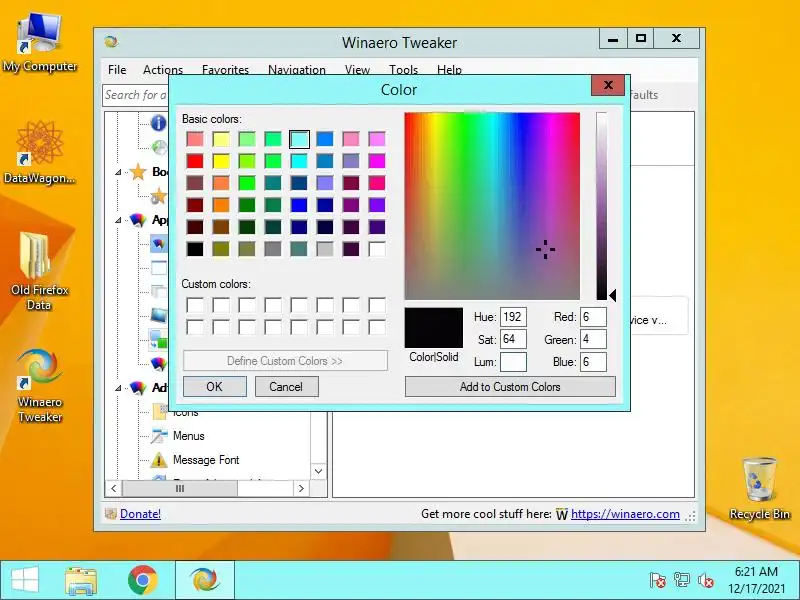The width and height of the screenshot is (800, 600).
Task: Open Old Firefox Data folder icon
Action: (39, 270)
